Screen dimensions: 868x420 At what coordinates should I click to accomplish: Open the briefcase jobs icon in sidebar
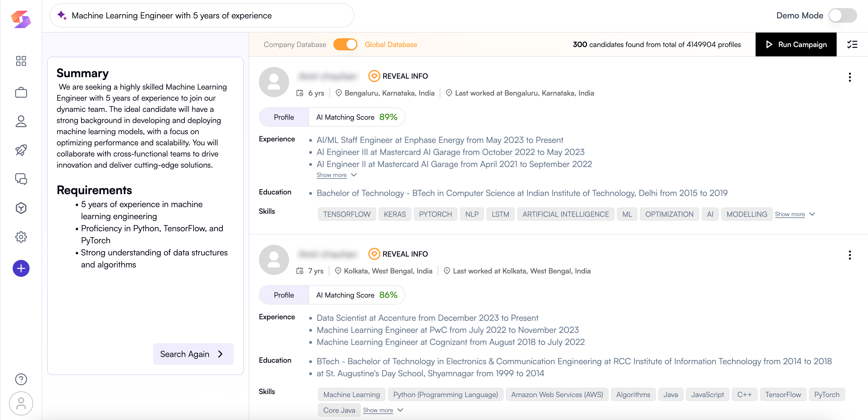21,92
